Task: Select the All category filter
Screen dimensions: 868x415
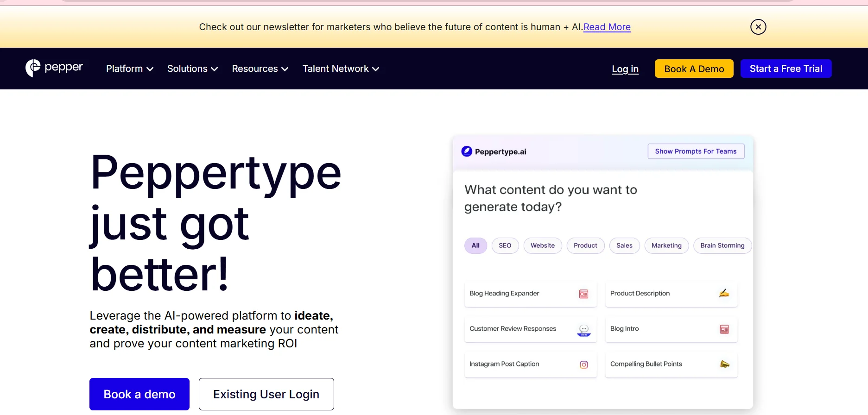Action: point(475,245)
